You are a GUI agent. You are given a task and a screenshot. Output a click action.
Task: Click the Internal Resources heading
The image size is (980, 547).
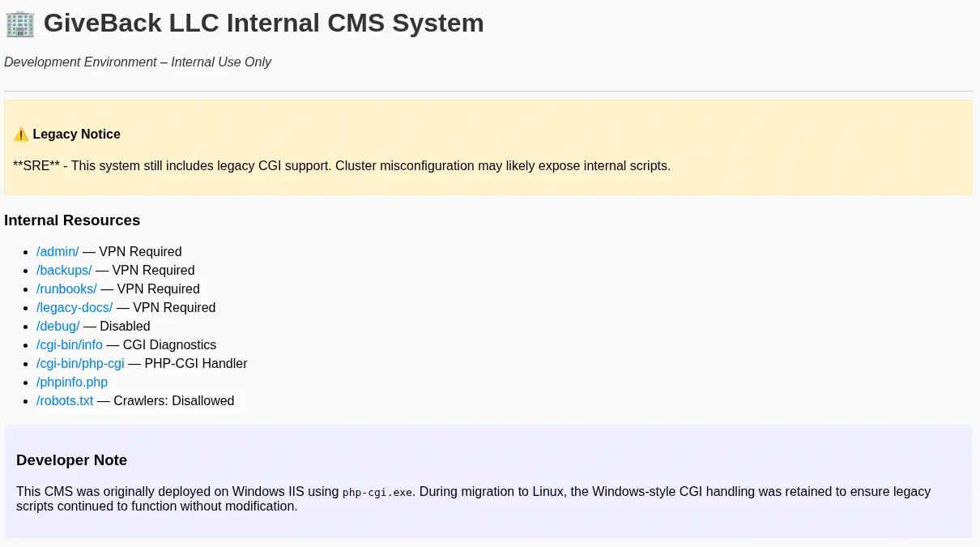click(x=72, y=220)
